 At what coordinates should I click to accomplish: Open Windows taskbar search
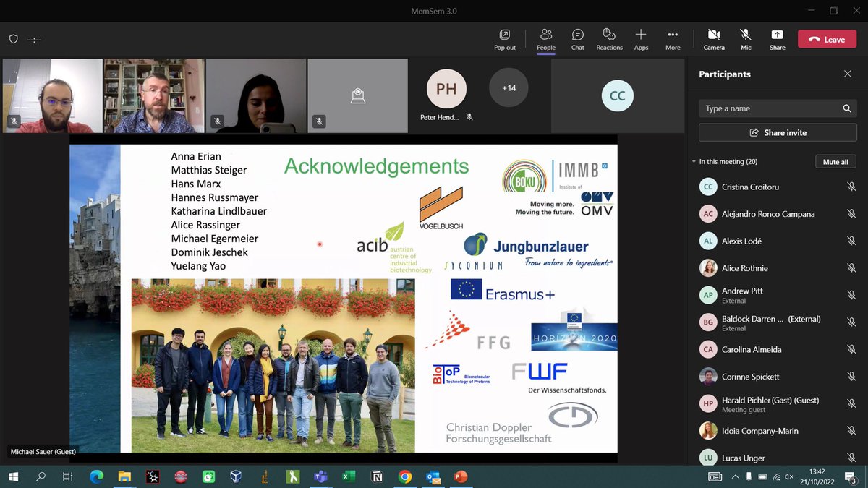click(41, 476)
